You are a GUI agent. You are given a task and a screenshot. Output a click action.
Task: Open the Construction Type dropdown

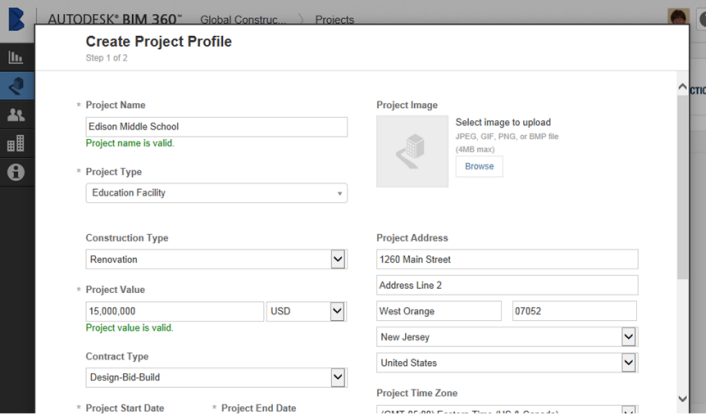338,260
